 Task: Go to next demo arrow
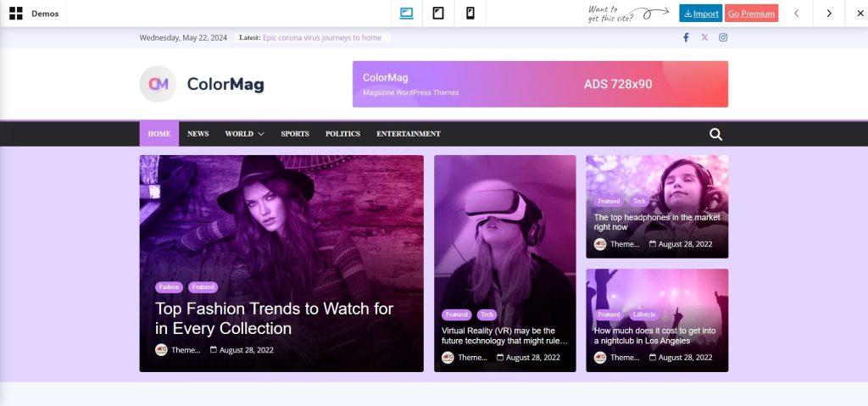pyautogui.click(x=829, y=14)
